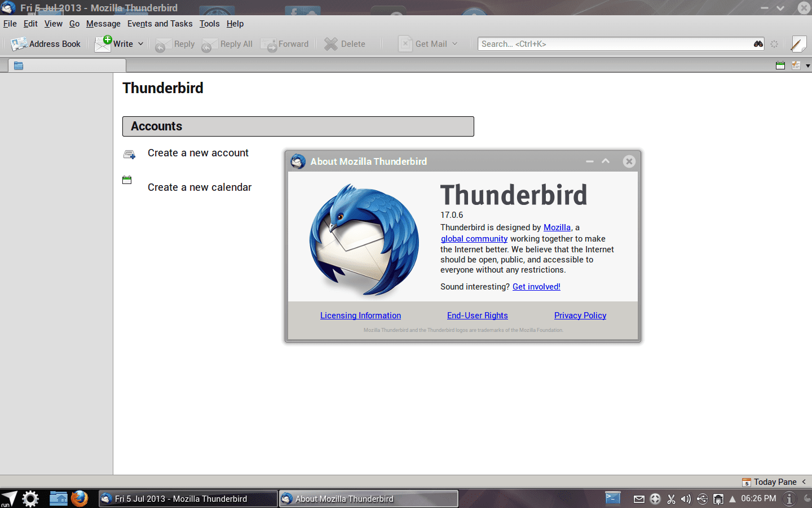
Task: Click the Get involved! link
Action: tap(536, 287)
